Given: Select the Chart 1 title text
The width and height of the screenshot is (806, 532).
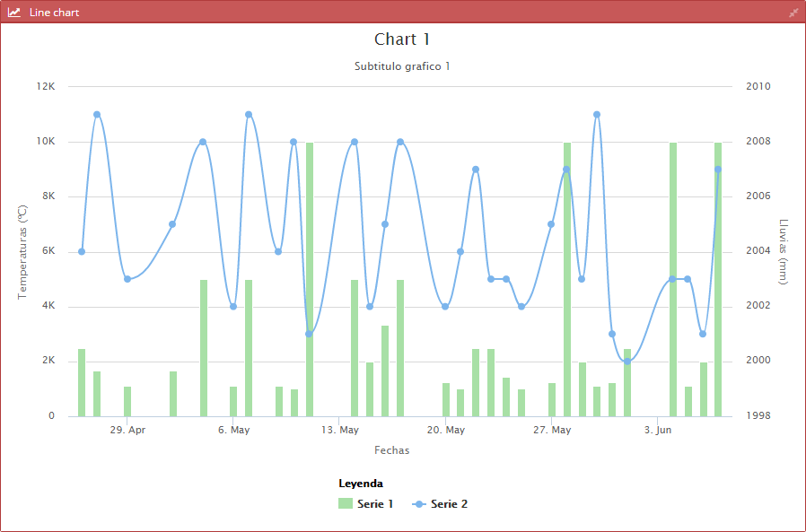Looking at the screenshot, I should click(402, 39).
